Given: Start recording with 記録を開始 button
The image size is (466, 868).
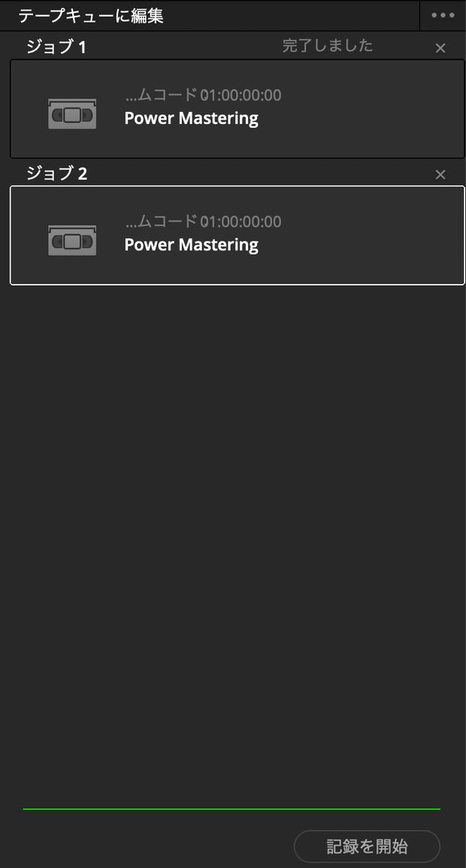Looking at the screenshot, I should tap(367, 846).
